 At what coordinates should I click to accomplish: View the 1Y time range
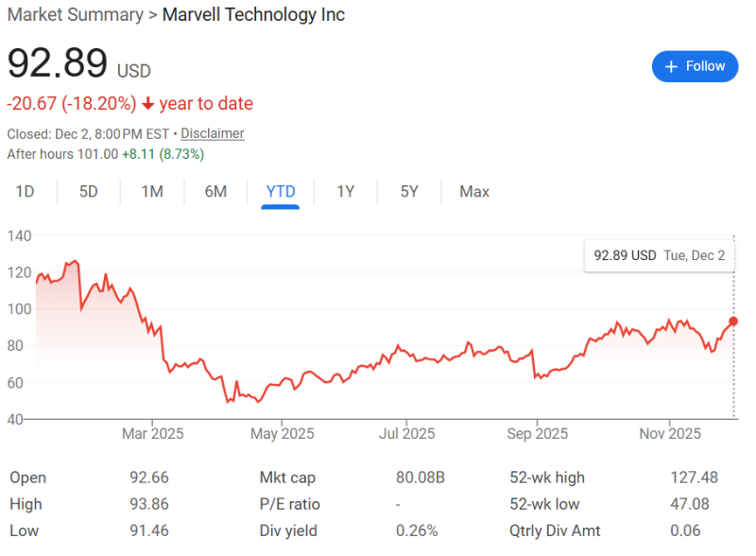coord(346,192)
